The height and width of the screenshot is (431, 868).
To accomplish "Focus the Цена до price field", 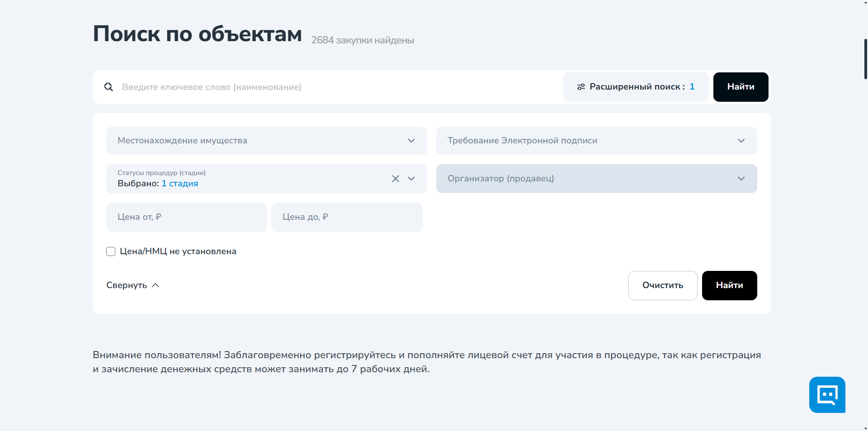I will (347, 217).
